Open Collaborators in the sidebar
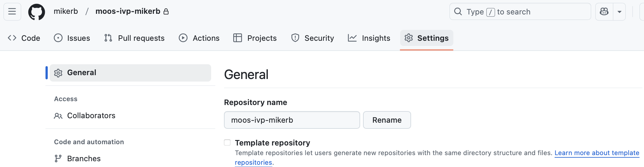The image size is (644, 167). coord(91,116)
